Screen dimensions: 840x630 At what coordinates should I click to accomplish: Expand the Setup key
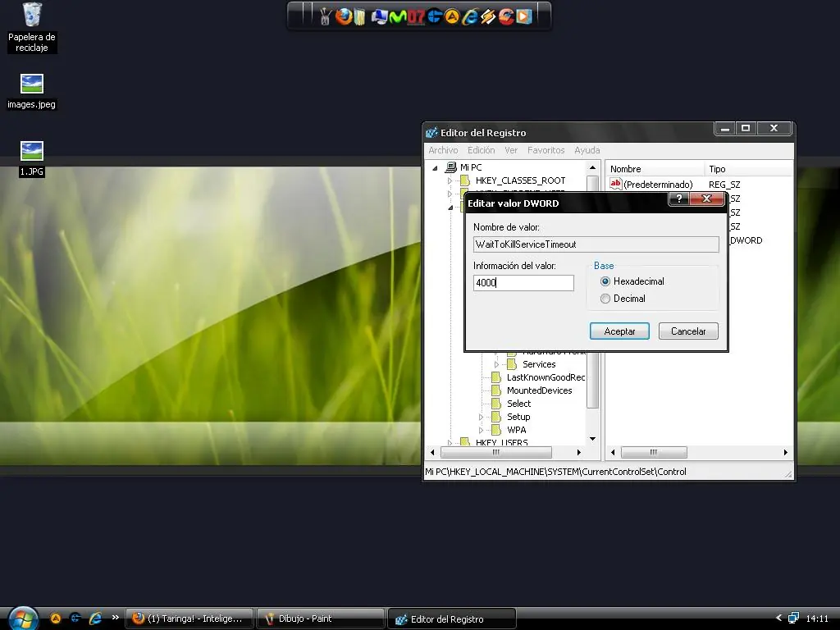pos(481,417)
